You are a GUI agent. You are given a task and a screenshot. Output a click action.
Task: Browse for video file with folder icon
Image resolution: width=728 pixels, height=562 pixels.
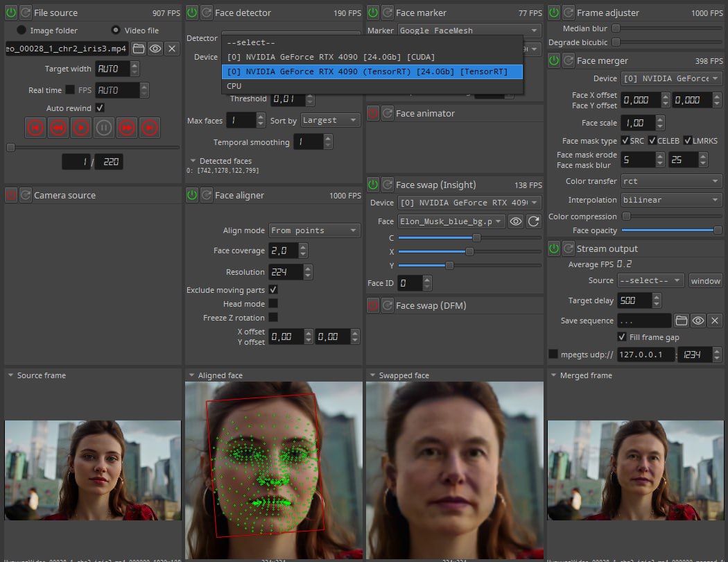(x=139, y=48)
